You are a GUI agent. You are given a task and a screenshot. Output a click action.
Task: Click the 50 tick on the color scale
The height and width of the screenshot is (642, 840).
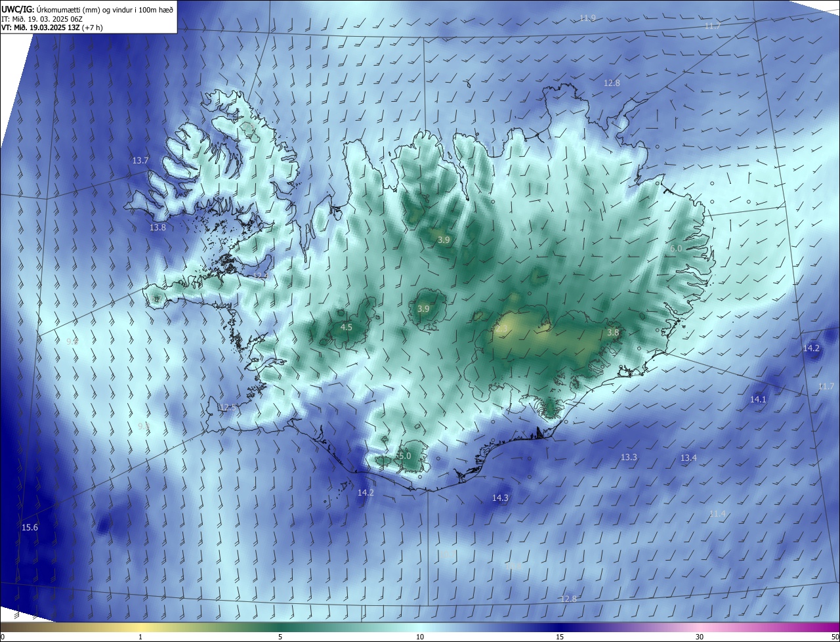pos(835,637)
